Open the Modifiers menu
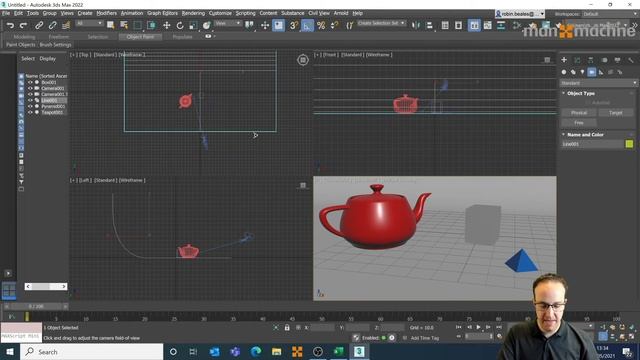The height and width of the screenshot is (360, 640). (x=106, y=13)
